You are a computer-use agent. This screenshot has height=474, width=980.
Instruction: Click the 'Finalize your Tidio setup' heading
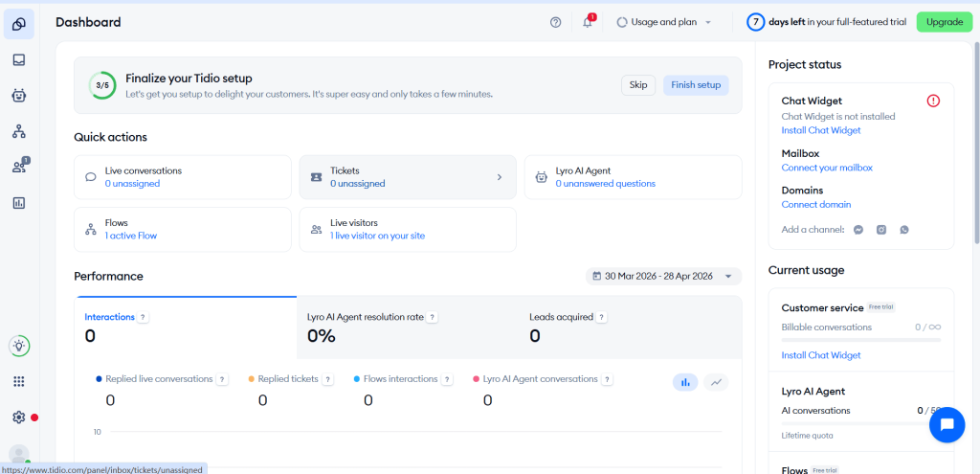click(x=189, y=79)
